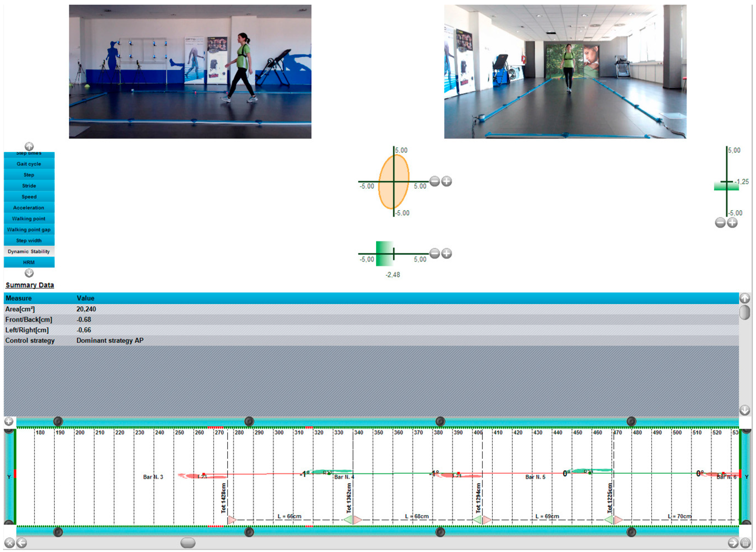Open the Step width measure
756x552 pixels.
click(29, 241)
